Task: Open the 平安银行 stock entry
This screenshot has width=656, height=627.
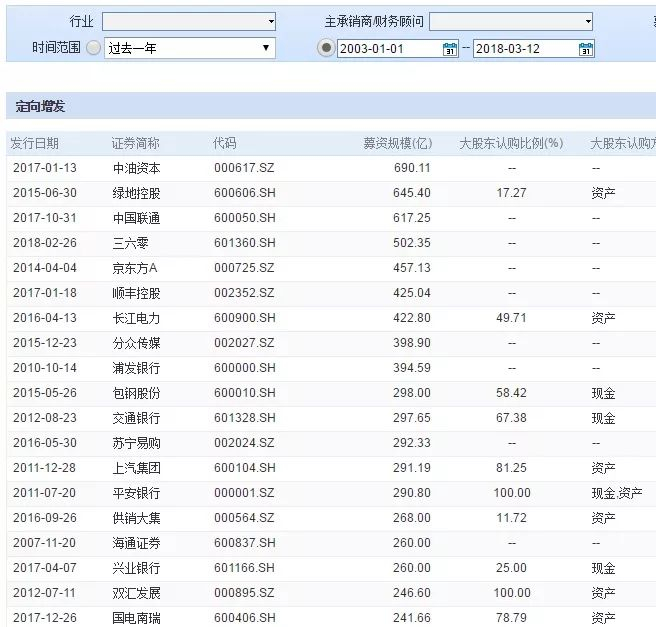Action: click(136, 493)
